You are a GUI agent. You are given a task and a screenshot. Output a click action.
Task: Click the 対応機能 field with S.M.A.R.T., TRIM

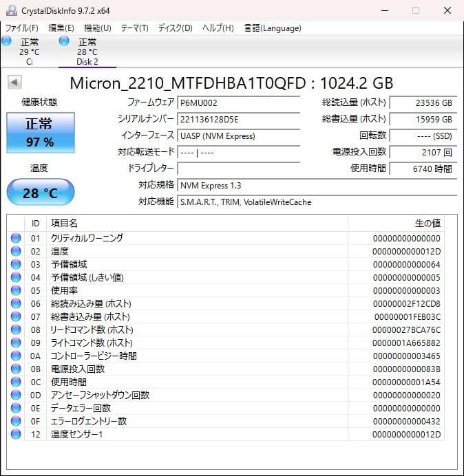coord(317,202)
